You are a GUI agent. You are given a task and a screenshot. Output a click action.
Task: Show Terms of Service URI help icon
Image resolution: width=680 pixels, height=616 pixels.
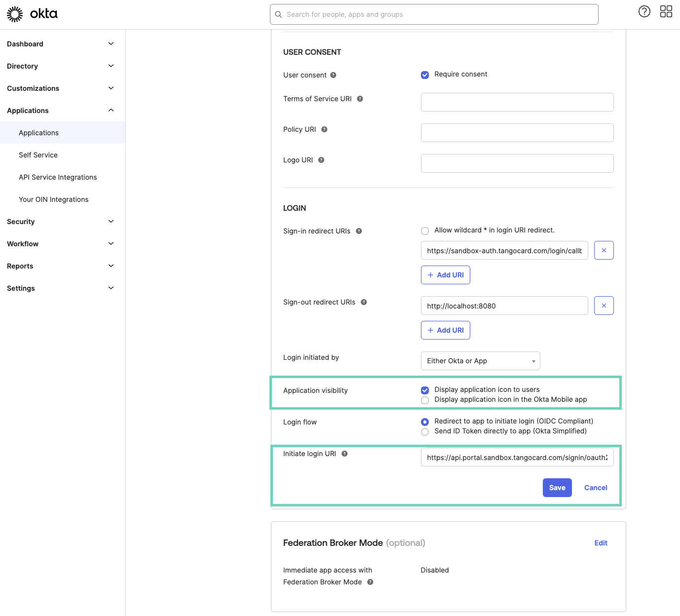[360, 99]
